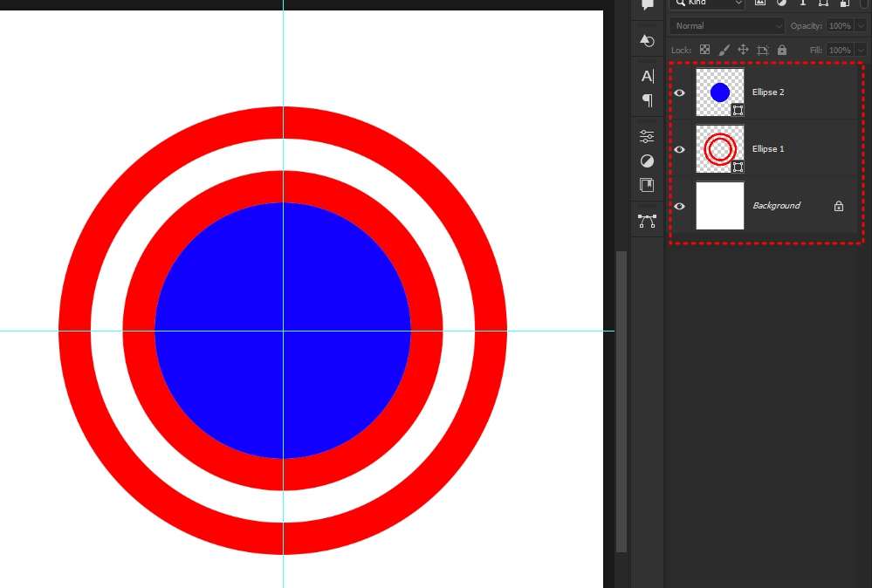The height and width of the screenshot is (588, 872).
Task: Open the Kind filter dropdown
Action: tap(706, 3)
